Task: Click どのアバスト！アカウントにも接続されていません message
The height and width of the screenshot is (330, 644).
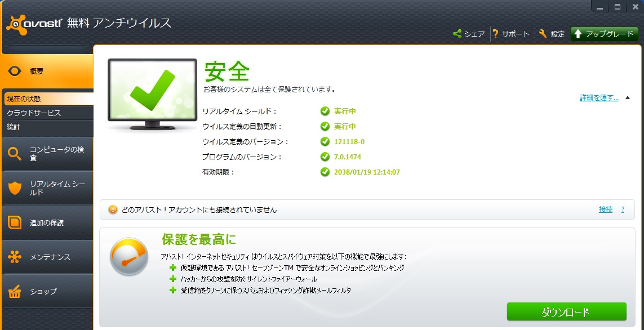Action: tap(199, 209)
